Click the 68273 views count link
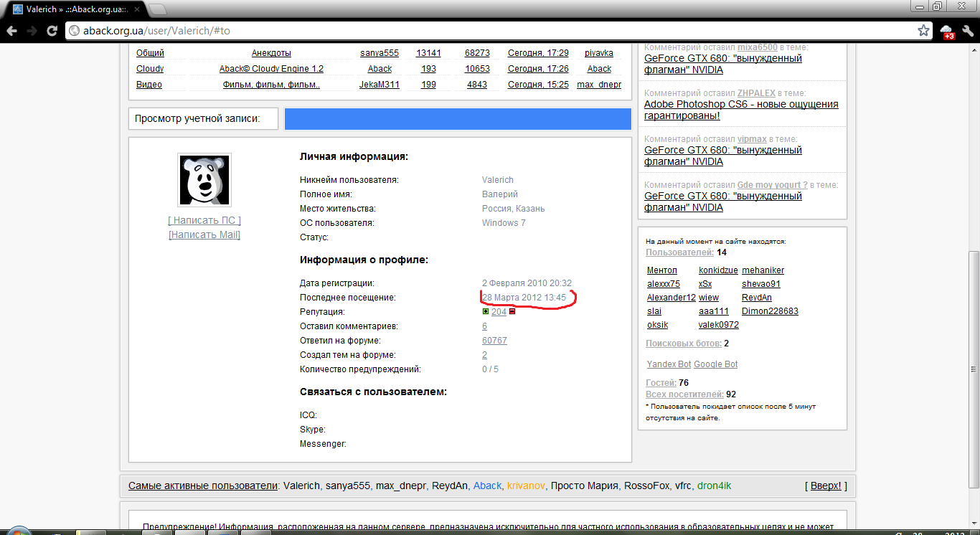The width and height of the screenshot is (980, 535). point(477,53)
